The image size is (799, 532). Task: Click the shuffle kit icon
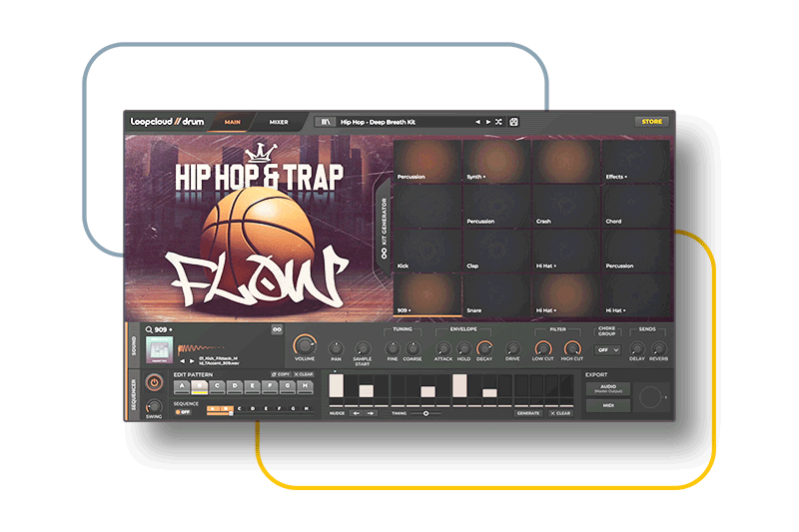point(498,122)
